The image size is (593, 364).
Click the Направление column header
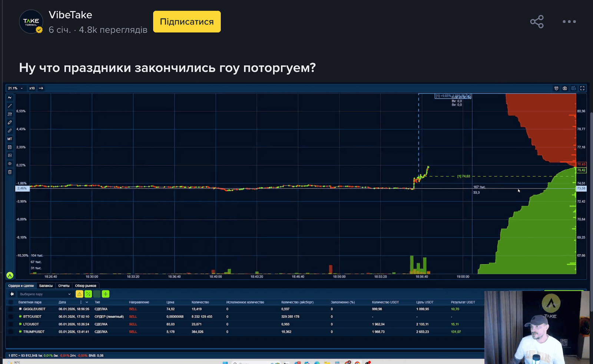139,302
